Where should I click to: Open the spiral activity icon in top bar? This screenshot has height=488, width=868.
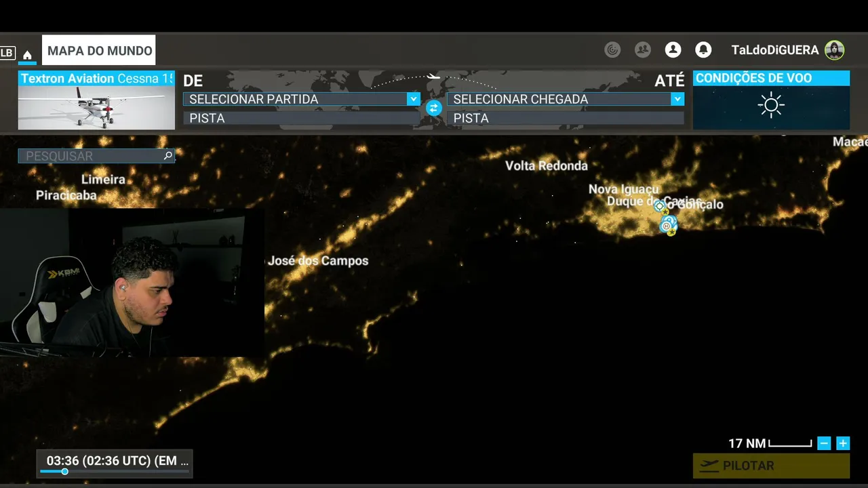coord(612,49)
